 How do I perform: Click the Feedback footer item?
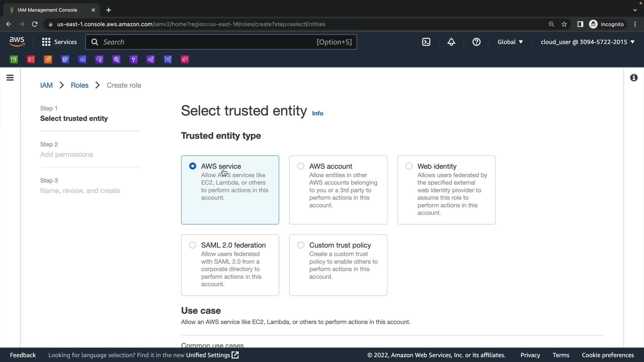pyautogui.click(x=23, y=355)
